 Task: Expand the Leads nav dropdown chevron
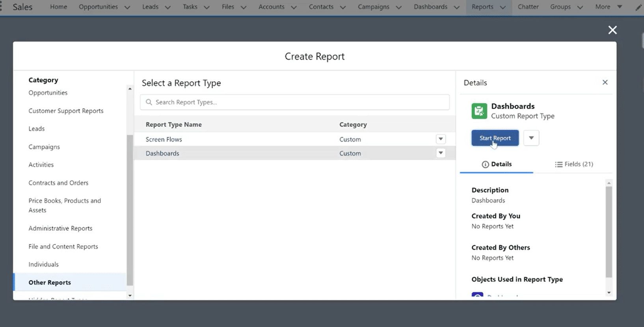tap(168, 7)
